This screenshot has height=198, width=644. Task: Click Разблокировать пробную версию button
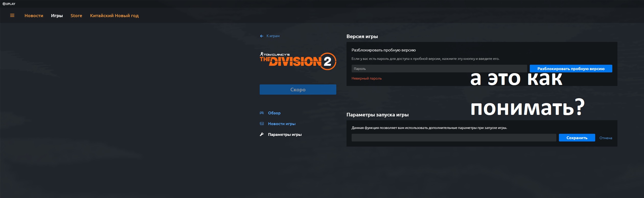tap(571, 69)
